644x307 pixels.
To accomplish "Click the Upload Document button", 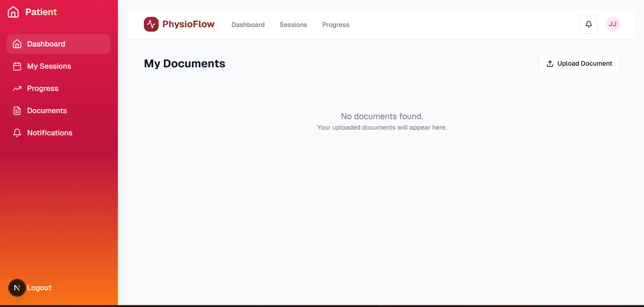I will [x=579, y=63].
